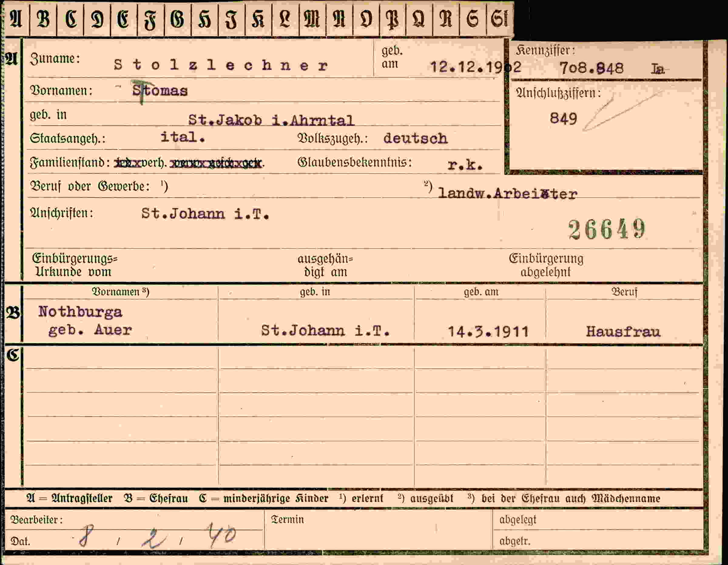The height and width of the screenshot is (565, 728).
Task: Click the wife's birthplace St.Johann i.T.
Action: pos(325,331)
